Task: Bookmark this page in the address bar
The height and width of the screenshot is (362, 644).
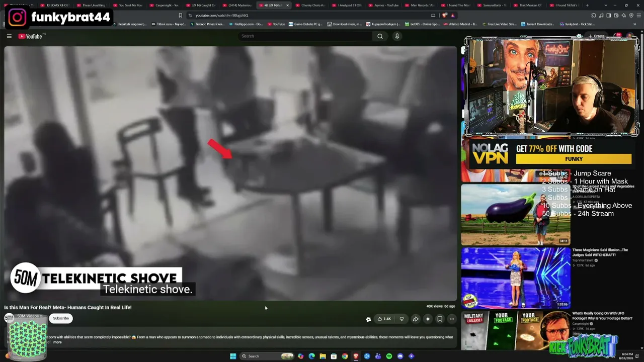Action: coord(180,16)
